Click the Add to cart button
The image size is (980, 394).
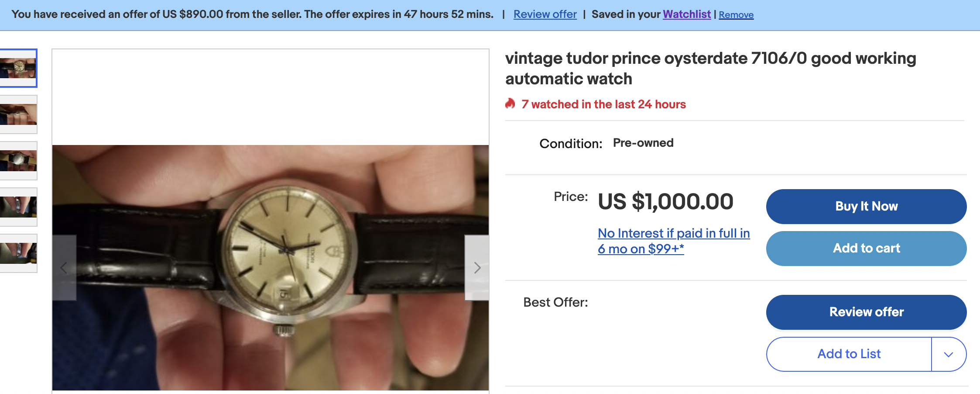point(866,249)
